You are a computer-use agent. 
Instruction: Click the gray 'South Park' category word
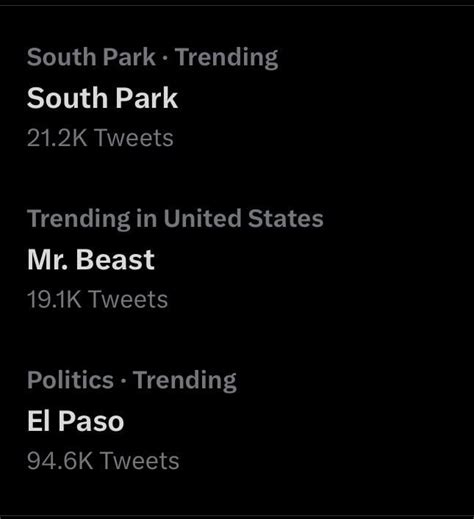point(91,57)
